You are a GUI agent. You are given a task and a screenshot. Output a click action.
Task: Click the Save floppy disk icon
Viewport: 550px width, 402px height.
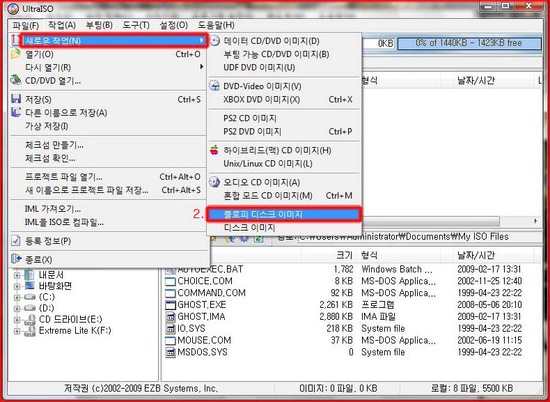(16, 99)
